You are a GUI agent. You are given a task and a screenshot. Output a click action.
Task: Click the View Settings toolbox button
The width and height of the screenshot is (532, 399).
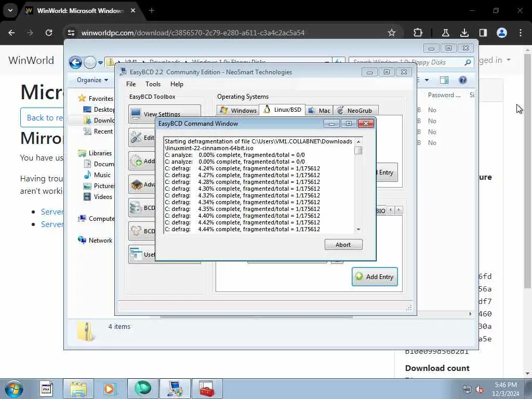pyautogui.click(x=165, y=114)
